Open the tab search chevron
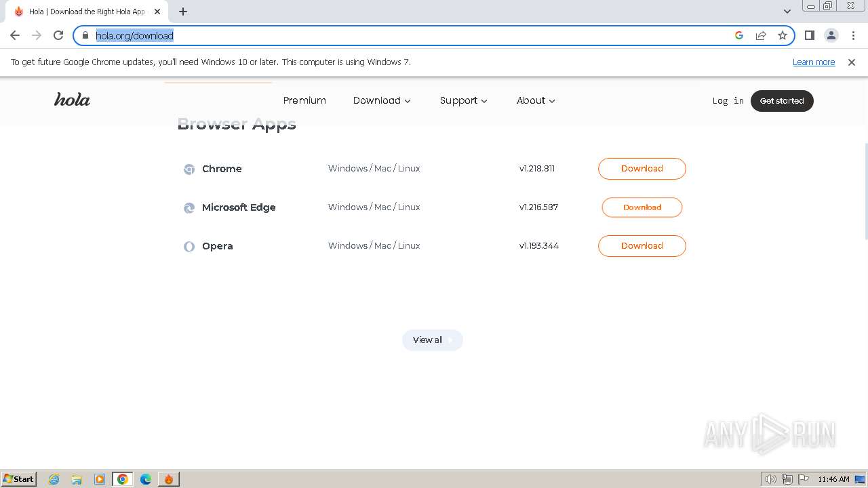 pos(787,11)
